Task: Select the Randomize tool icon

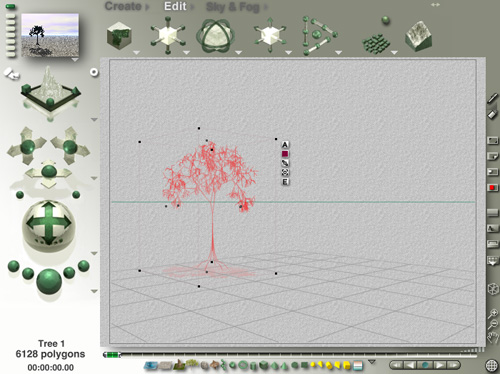Action: pos(376,37)
